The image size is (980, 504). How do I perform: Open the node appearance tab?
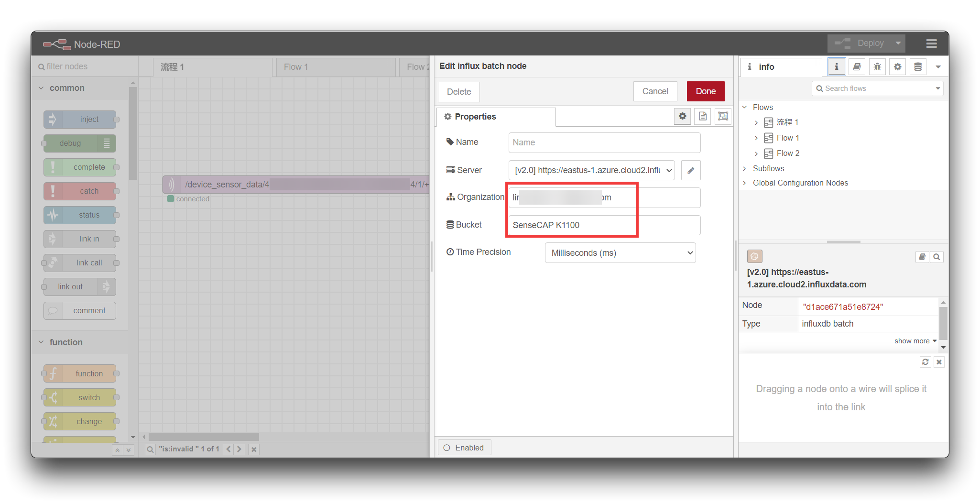(723, 116)
